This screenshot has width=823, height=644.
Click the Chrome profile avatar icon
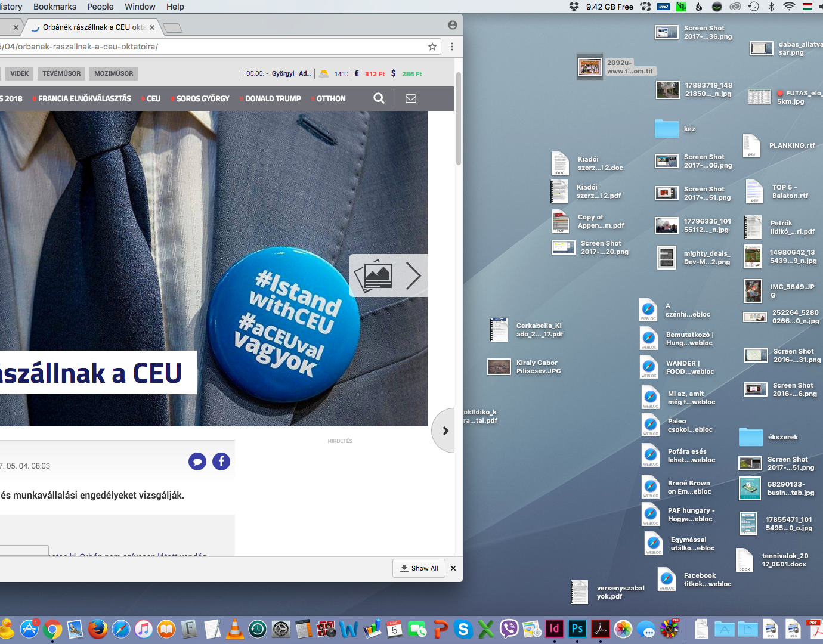(453, 25)
